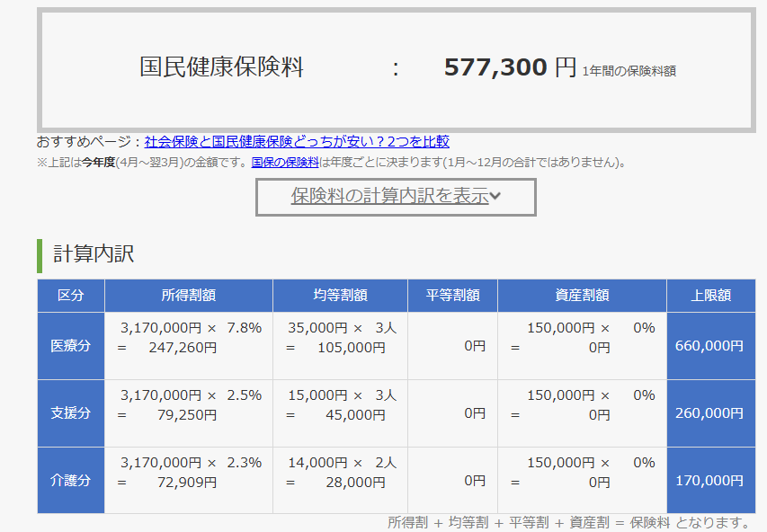Click the chevron arrow after 保険料の計算内訳を表示
The image size is (767, 532).
(x=495, y=196)
